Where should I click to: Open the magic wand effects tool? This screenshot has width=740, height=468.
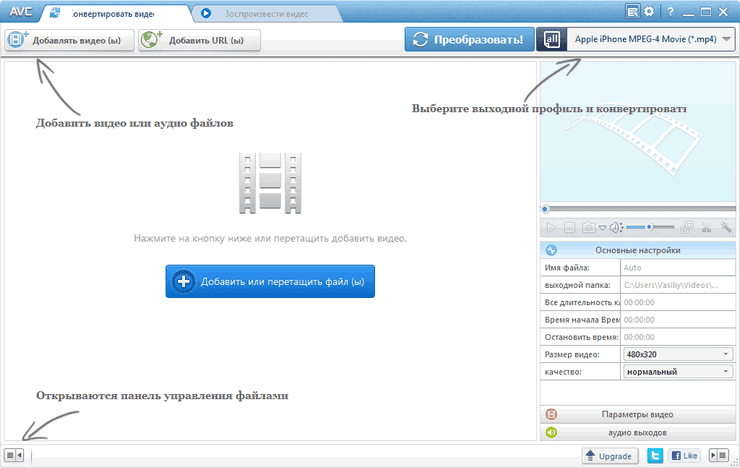click(726, 228)
